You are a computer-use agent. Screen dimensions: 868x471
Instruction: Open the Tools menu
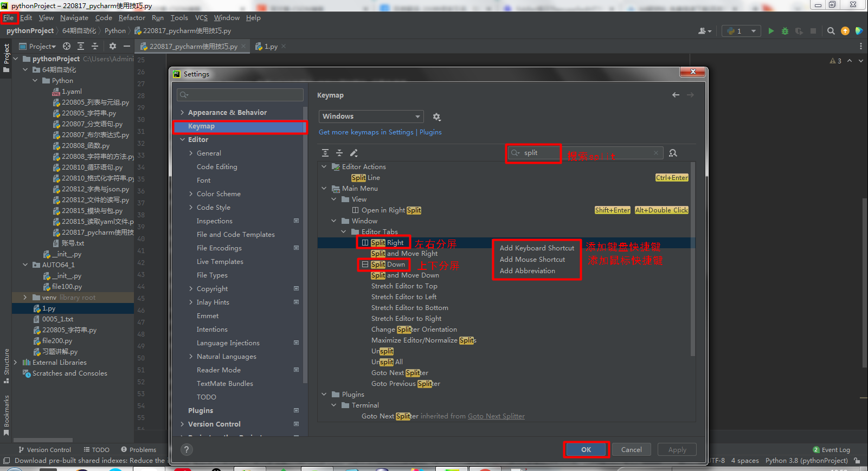point(179,18)
